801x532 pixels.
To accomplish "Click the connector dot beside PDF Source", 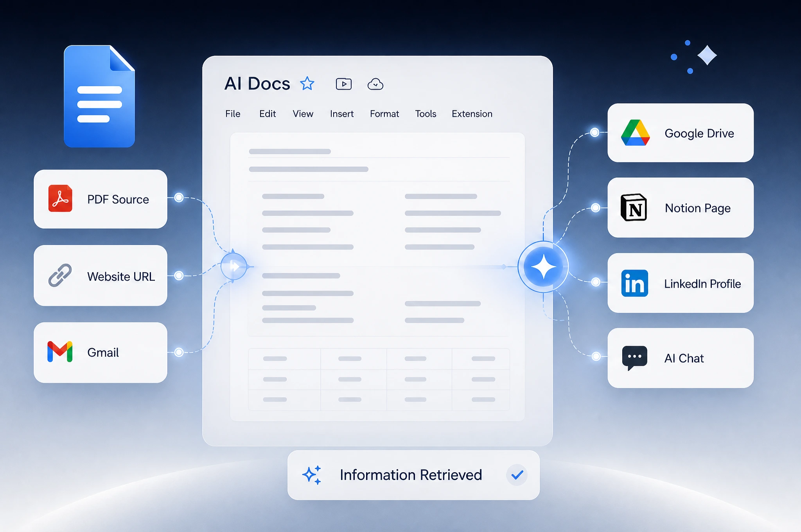I will [x=179, y=198].
